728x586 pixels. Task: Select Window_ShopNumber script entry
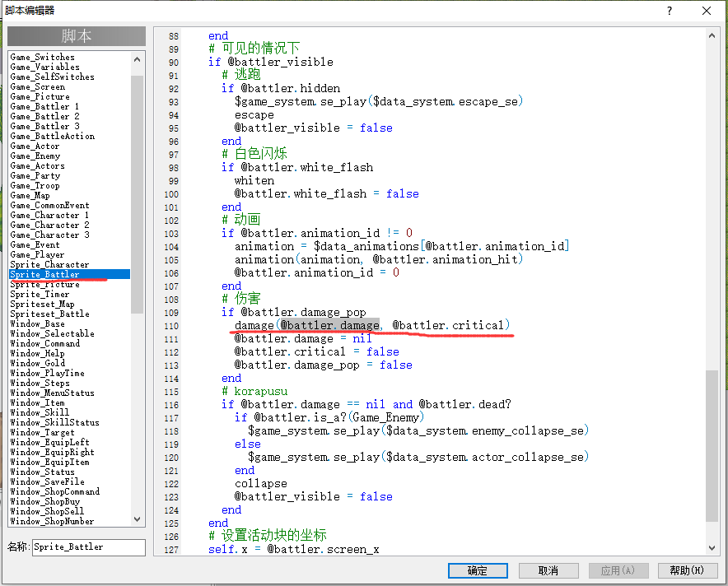point(52,522)
